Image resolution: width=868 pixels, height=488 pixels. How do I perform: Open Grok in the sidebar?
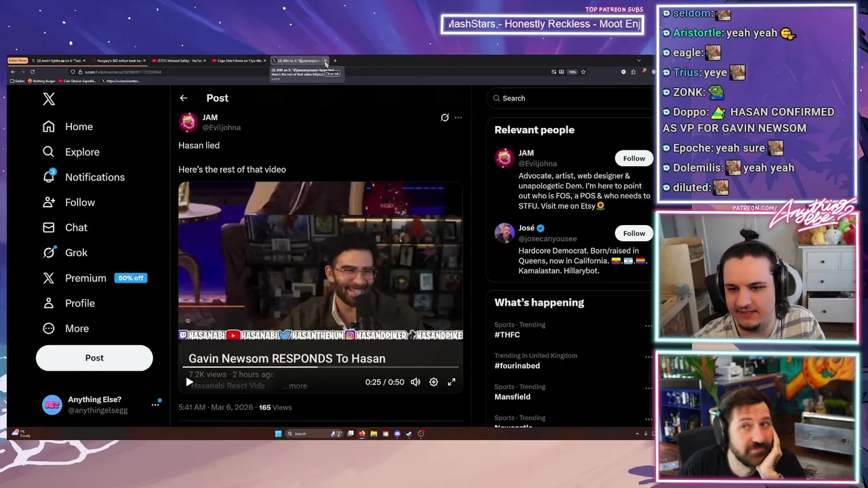pos(65,252)
